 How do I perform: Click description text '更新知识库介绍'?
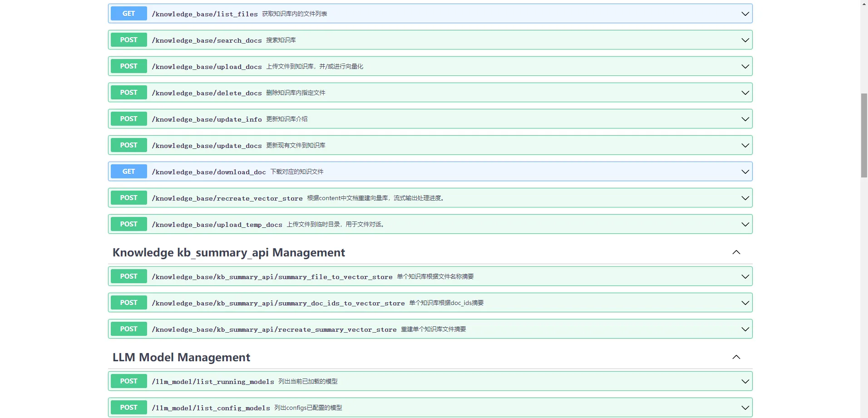tap(287, 119)
